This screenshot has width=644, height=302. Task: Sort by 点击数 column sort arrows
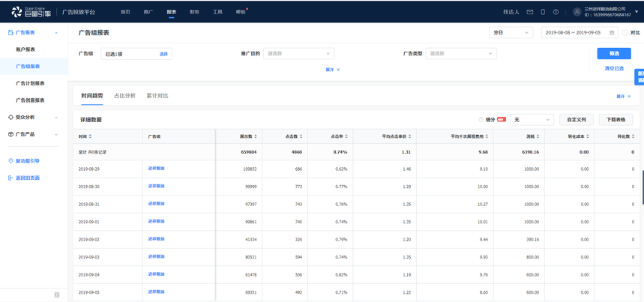click(x=301, y=136)
